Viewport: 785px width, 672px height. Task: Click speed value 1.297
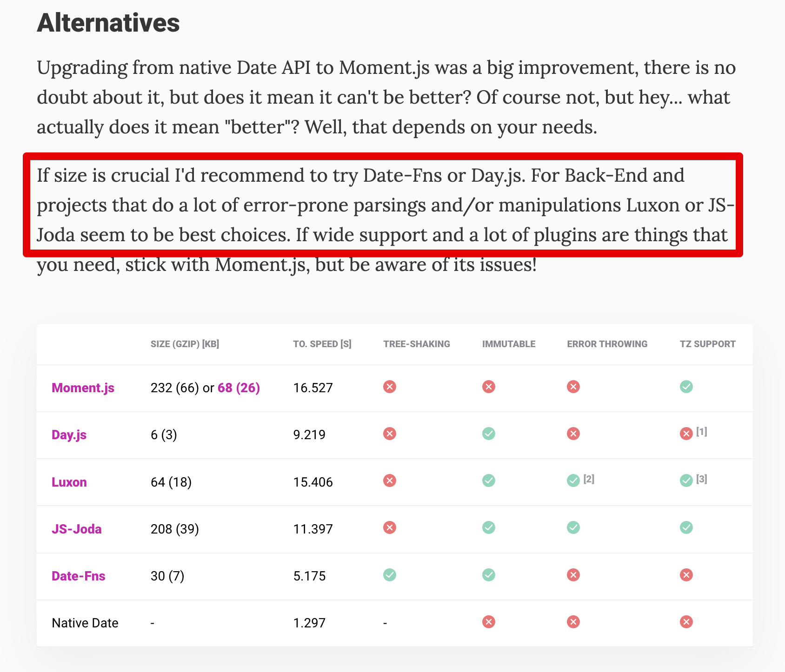point(309,623)
